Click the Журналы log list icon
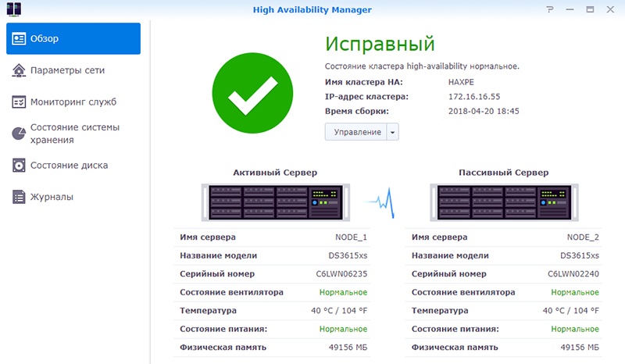This screenshot has width=625, height=364. click(x=19, y=197)
